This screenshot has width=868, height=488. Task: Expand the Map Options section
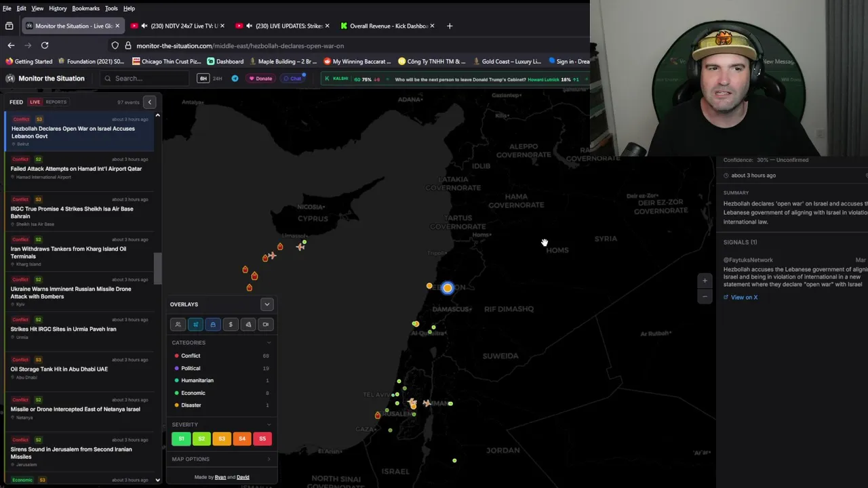(269, 460)
